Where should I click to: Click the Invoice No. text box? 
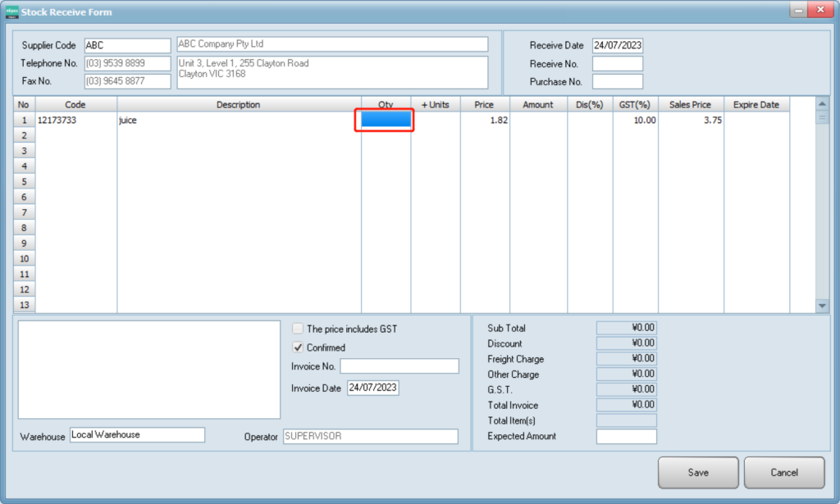pyautogui.click(x=399, y=366)
